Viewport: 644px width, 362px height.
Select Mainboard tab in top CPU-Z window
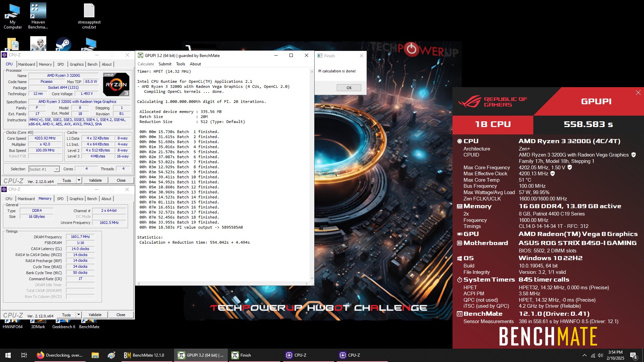click(26, 64)
